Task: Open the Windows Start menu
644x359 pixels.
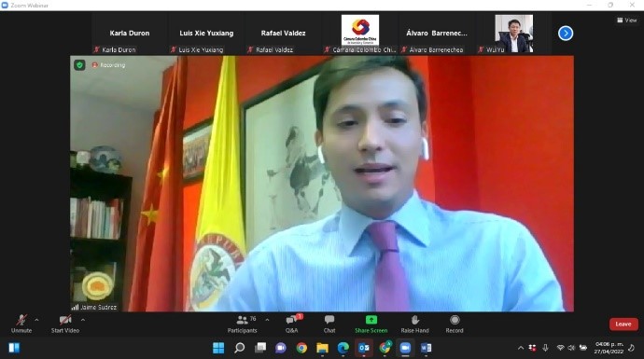Action: click(218, 348)
